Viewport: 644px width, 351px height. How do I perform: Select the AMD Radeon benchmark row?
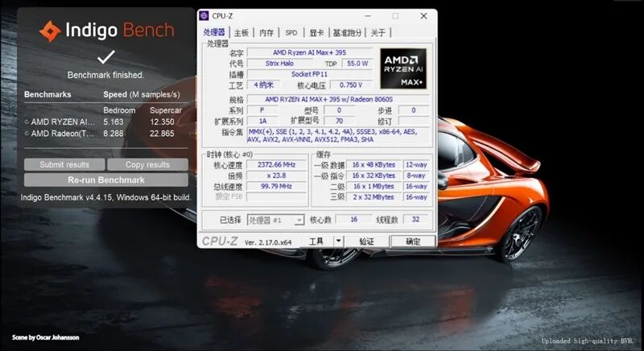[x=106, y=134]
